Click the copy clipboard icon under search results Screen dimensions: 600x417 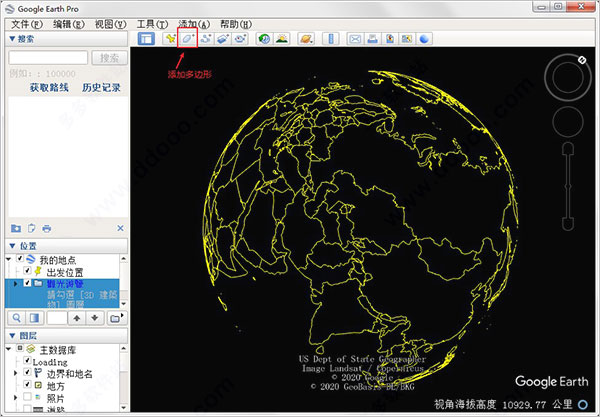click(x=31, y=228)
